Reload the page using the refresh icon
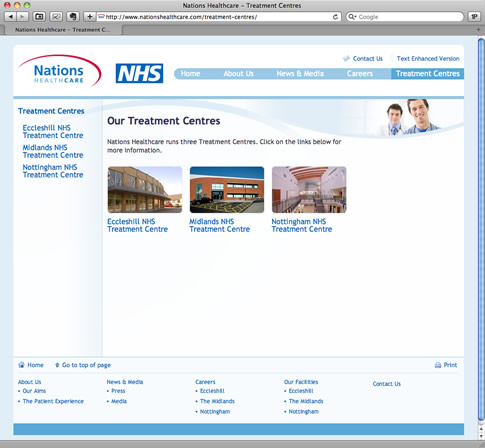The image size is (485, 448). (335, 17)
